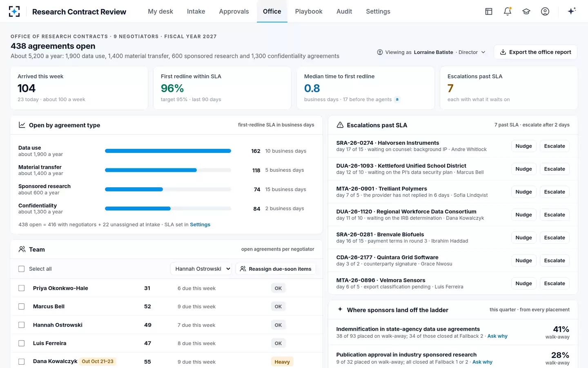The image size is (588, 368).
Task: Click the Research Contract Review logo icon
Action: (x=14, y=11)
